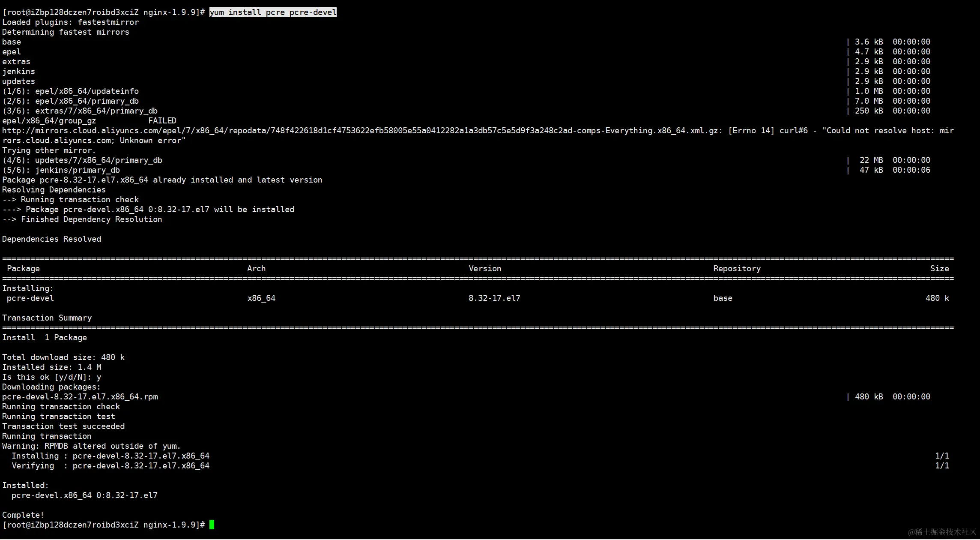Click 'x86_64' arch cell in table
Screen dimensions: 980x540
(x=261, y=298)
